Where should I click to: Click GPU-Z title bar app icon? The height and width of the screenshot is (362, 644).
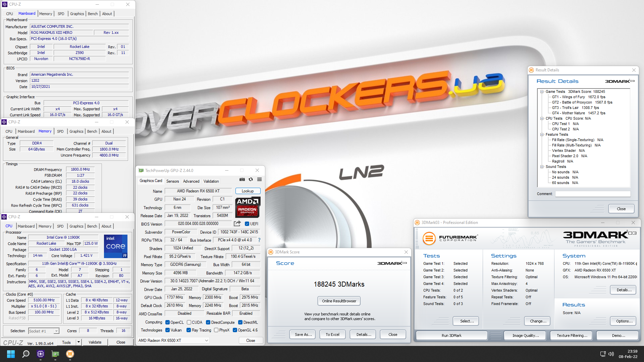click(141, 171)
